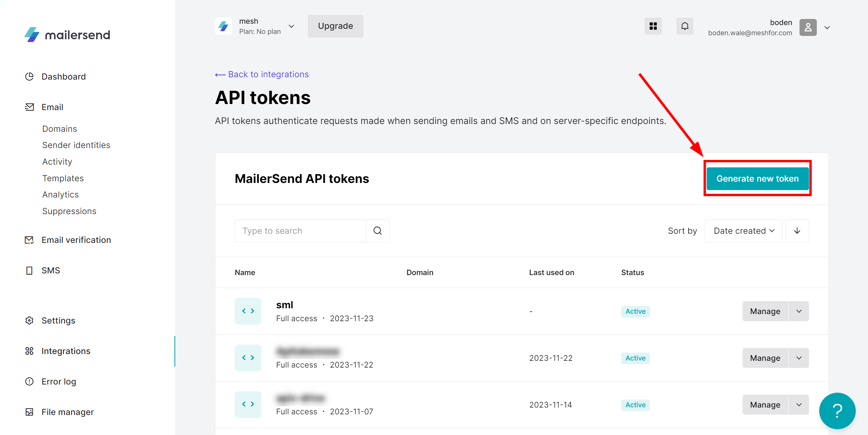This screenshot has height=435, width=868.
Task: Click the search magnifier icon
Action: tap(378, 231)
